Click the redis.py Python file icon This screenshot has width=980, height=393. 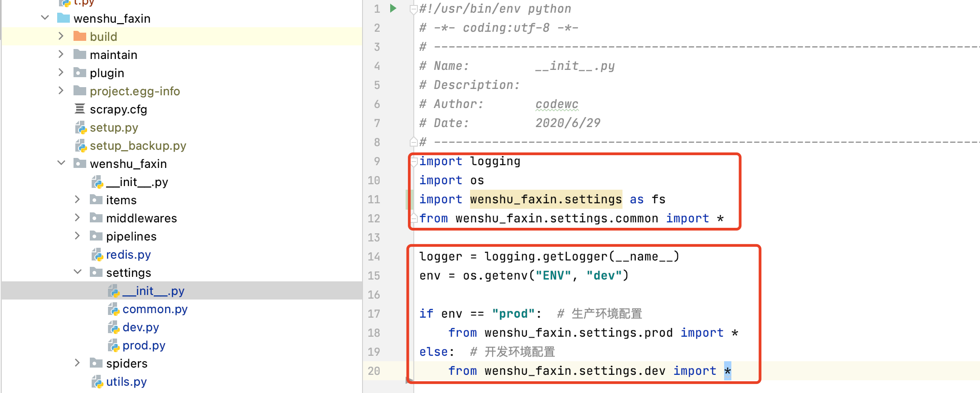(x=97, y=255)
